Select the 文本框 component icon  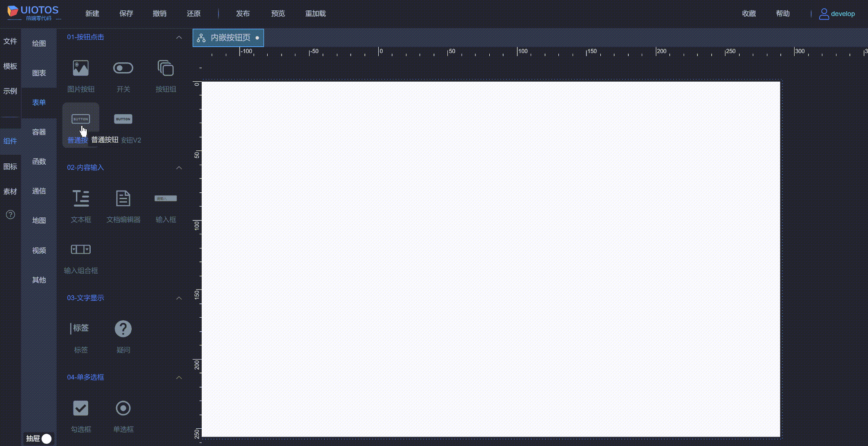point(80,198)
